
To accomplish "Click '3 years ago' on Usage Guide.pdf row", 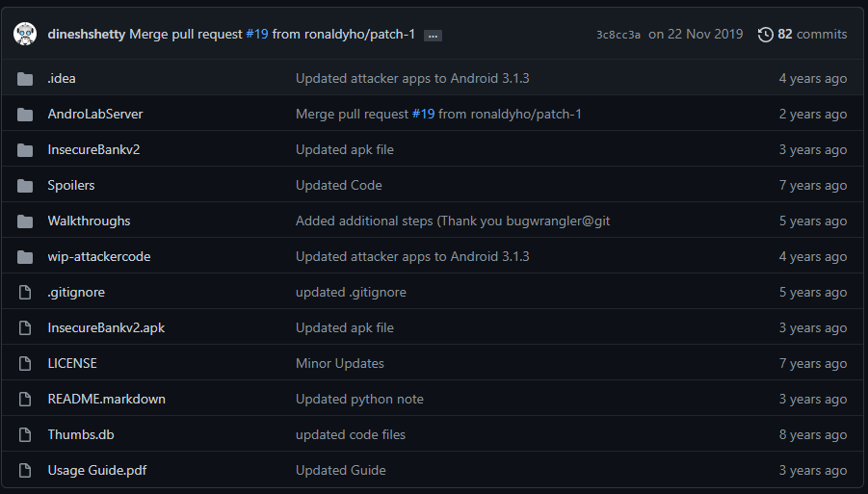I will [813, 470].
